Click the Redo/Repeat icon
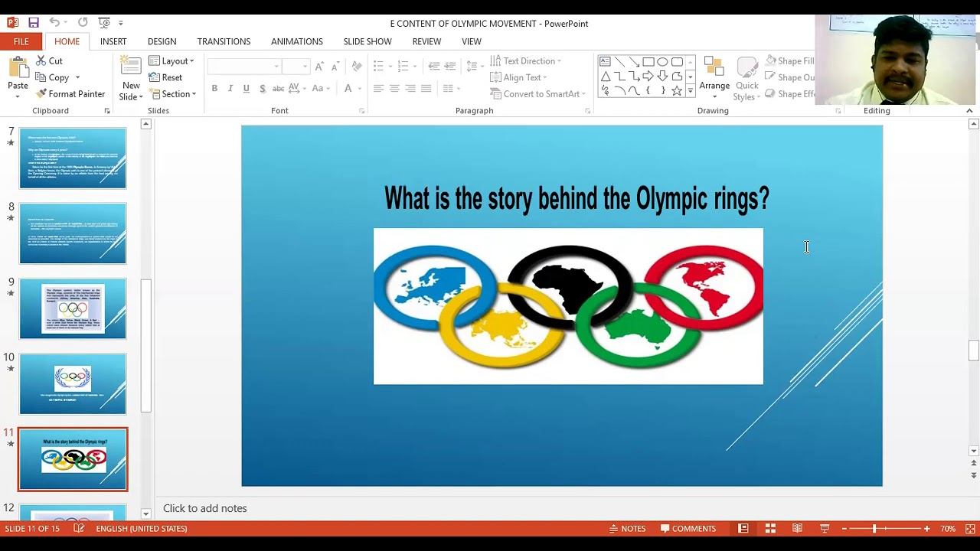This screenshot has width=980, height=551. [83, 23]
